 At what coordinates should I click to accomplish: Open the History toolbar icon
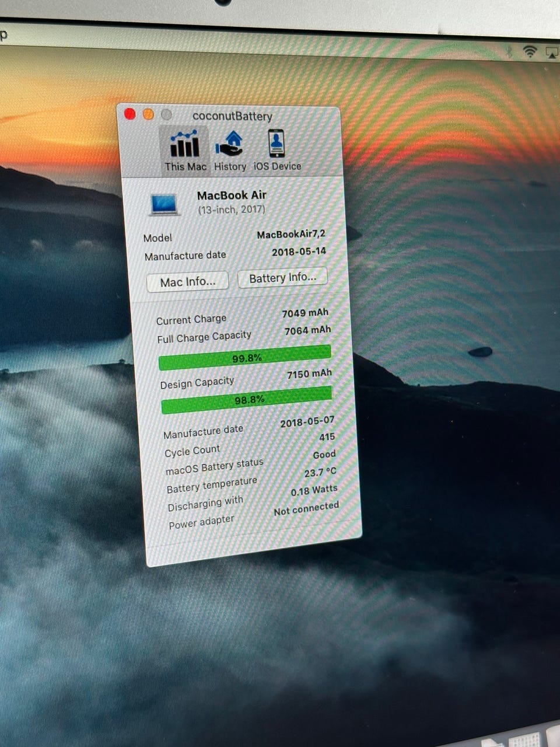[x=230, y=151]
